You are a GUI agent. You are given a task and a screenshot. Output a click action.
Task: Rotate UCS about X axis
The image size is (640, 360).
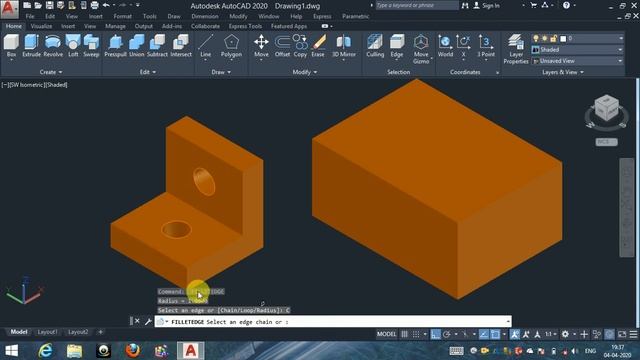pos(463,46)
